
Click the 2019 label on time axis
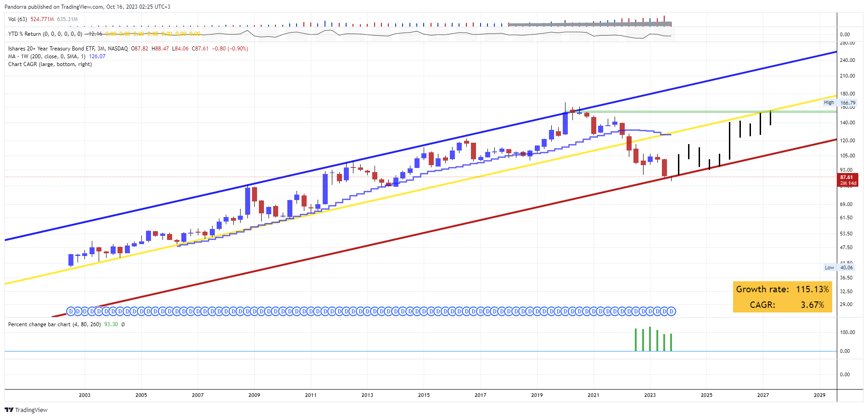coord(537,395)
